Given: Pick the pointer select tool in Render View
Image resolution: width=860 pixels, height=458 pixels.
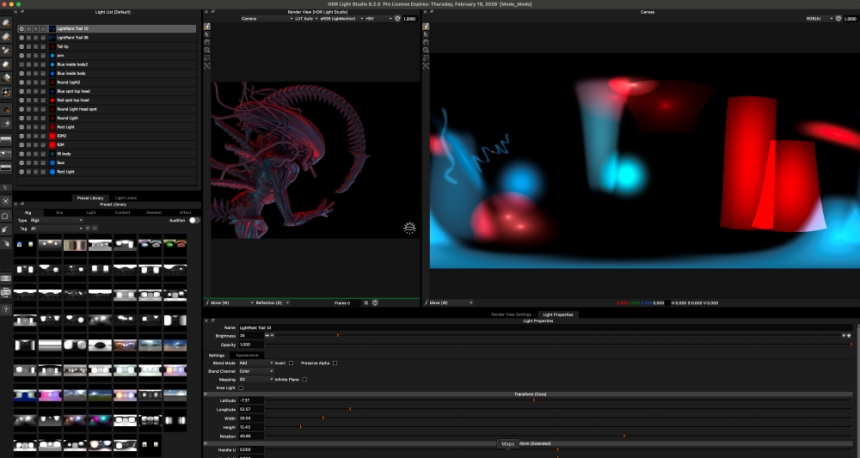Looking at the screenshot, I should click(x=207, y=34).
